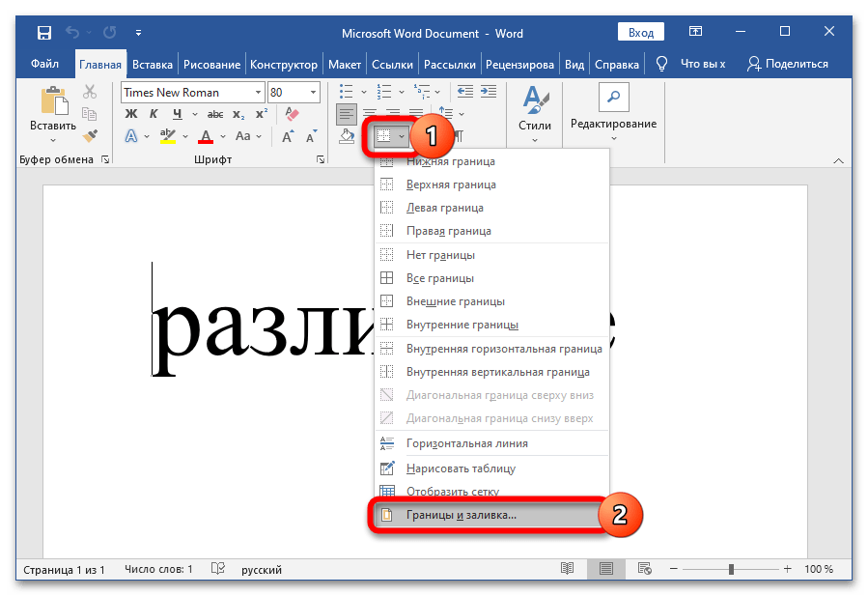Click the decrease indent icon
The image size is (868, 596).
tap(465, 92)
